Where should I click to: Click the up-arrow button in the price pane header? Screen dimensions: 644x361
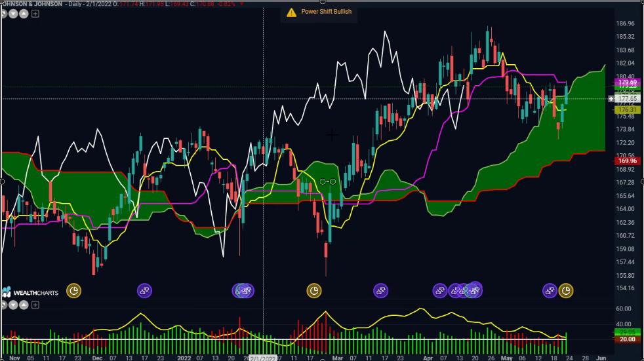[x=24, y=14]
